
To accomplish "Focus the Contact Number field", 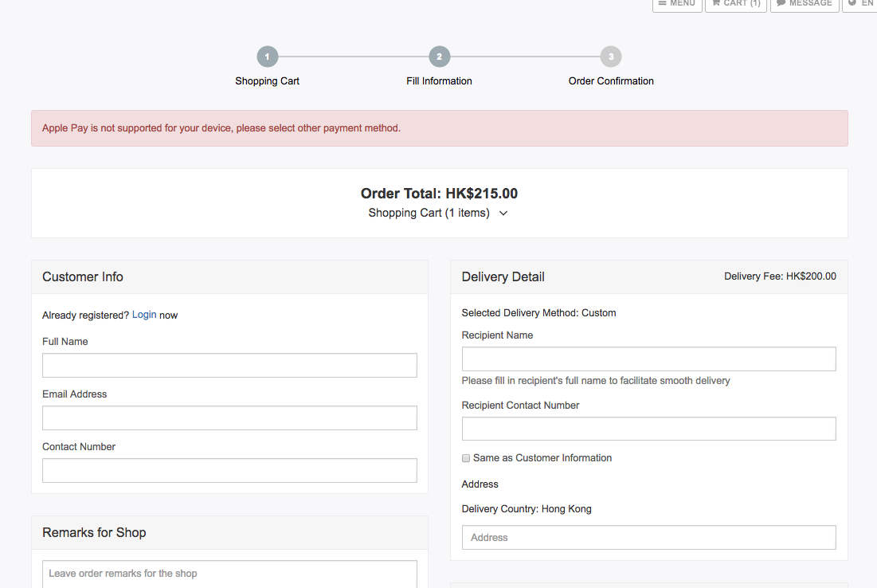I will click(x=230, y=471).
